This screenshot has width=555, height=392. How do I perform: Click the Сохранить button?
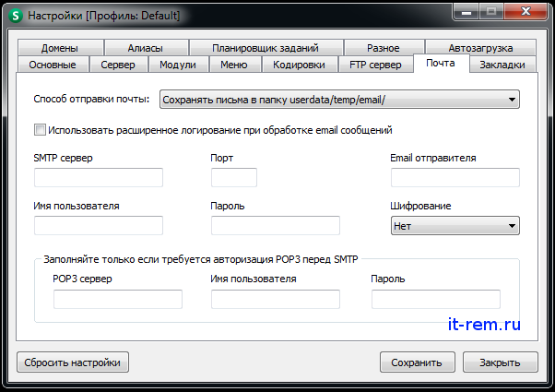coord(418,362)
